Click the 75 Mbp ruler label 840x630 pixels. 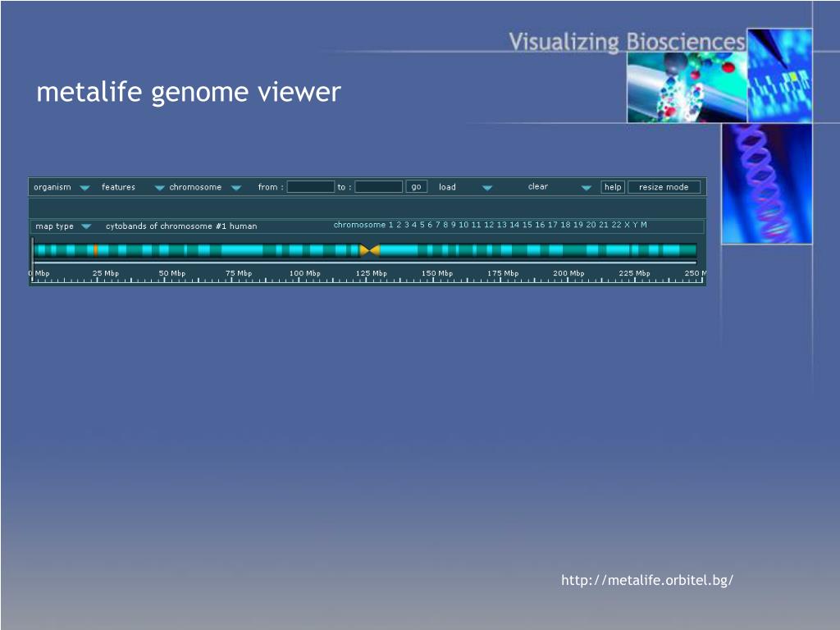239,273
